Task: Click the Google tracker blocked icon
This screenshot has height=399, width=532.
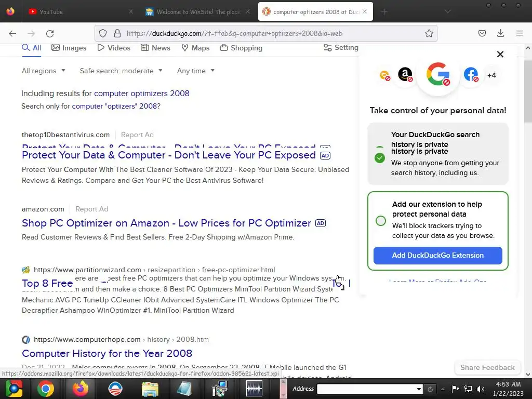Action: pos(438,74)
